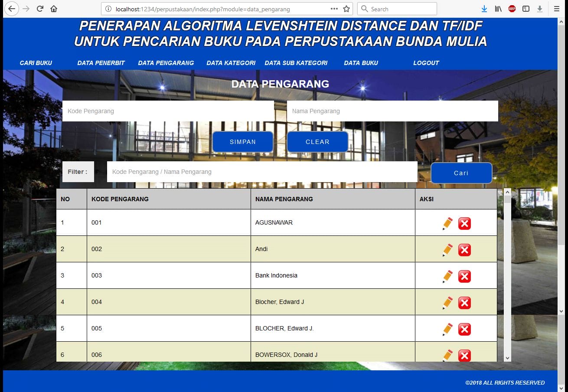The width and height of the screenshot is (568, 392).
Task: Delete the Andi author row
Action: [464, 250]
